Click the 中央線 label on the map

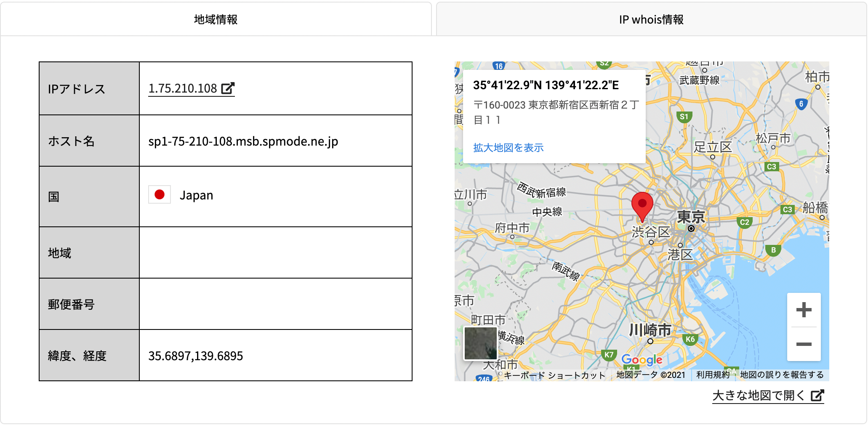[547, 212]
